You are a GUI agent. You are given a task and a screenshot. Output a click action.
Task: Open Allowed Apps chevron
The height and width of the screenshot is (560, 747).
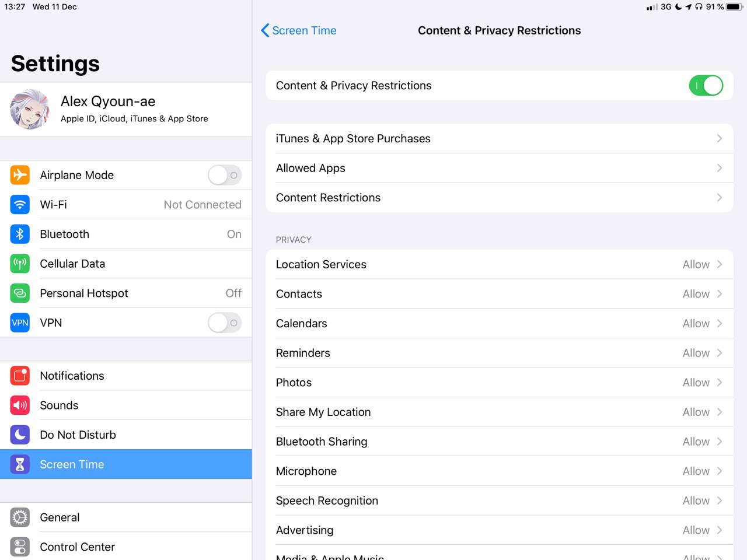[x=720, y=168]
